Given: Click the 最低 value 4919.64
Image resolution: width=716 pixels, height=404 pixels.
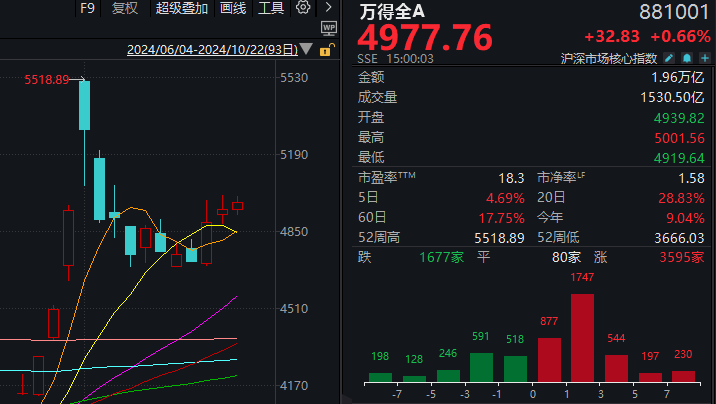Looking at the screenshot, I should point(679,158).
